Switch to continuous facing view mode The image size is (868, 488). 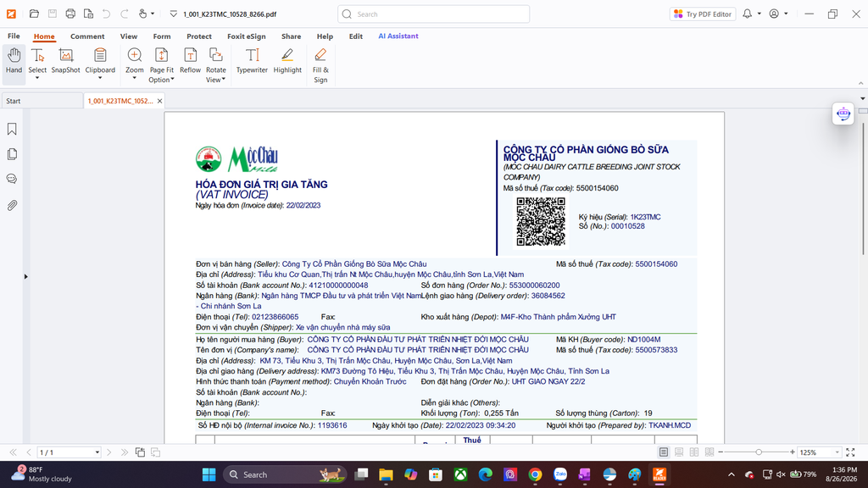[709, 452]
